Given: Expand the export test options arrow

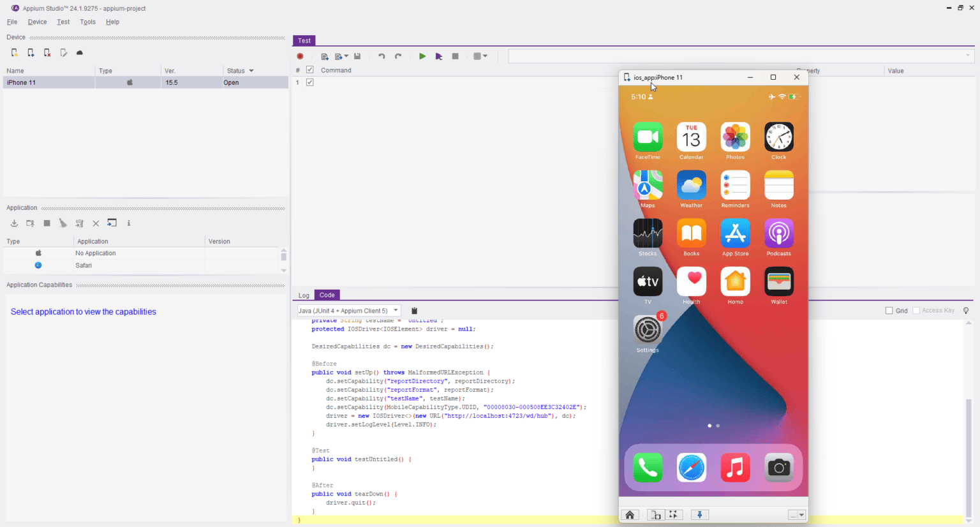Looking at the screenshot, I should click(x=346, y=56).
